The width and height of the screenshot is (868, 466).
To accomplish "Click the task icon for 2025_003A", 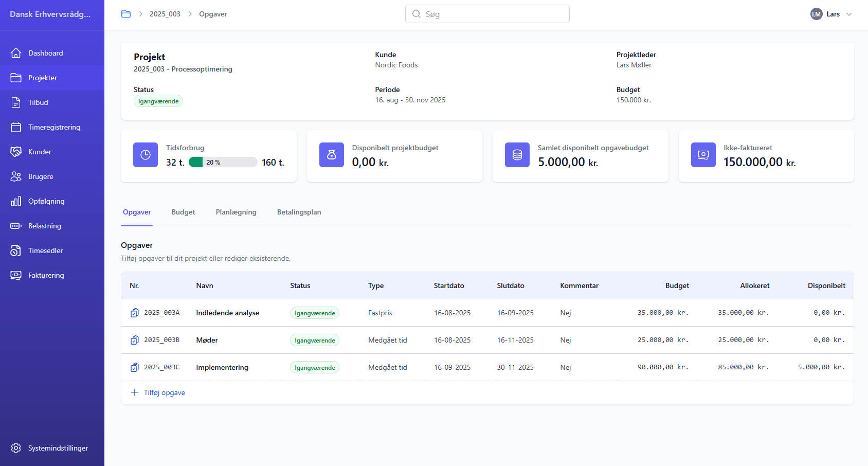I will coord(135,313).
